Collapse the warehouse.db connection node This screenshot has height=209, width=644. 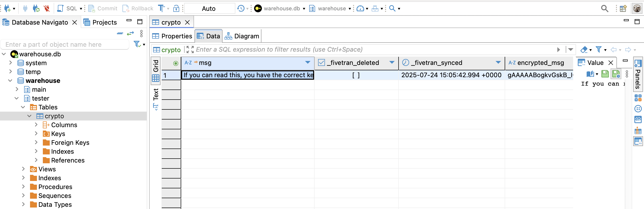(4, 54)
